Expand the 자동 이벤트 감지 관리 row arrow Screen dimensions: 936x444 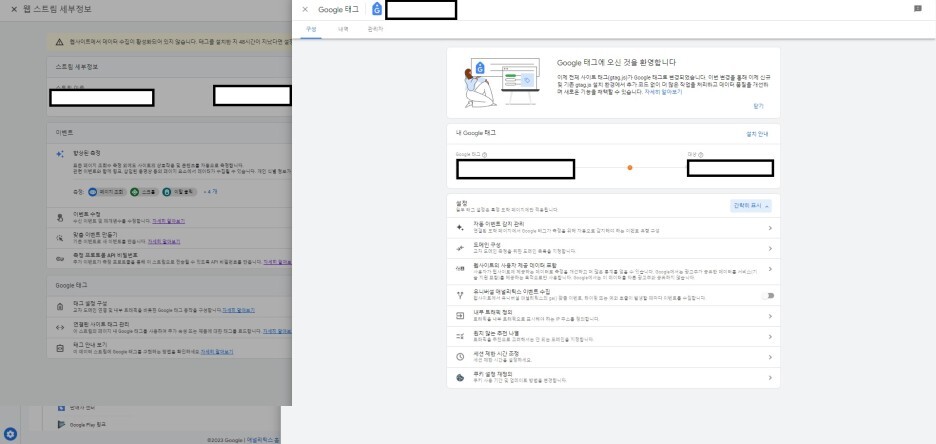770,228
